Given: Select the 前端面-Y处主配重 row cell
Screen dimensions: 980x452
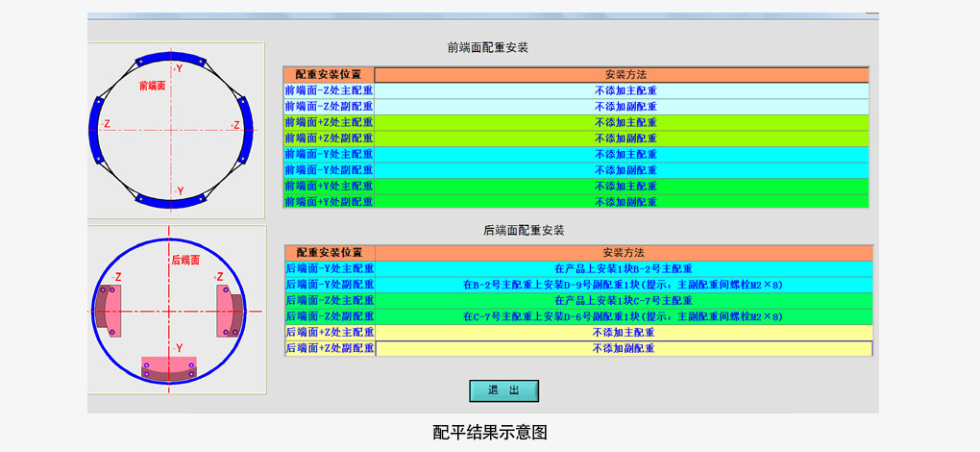Looking at the screenshot, I should (329, 154).
